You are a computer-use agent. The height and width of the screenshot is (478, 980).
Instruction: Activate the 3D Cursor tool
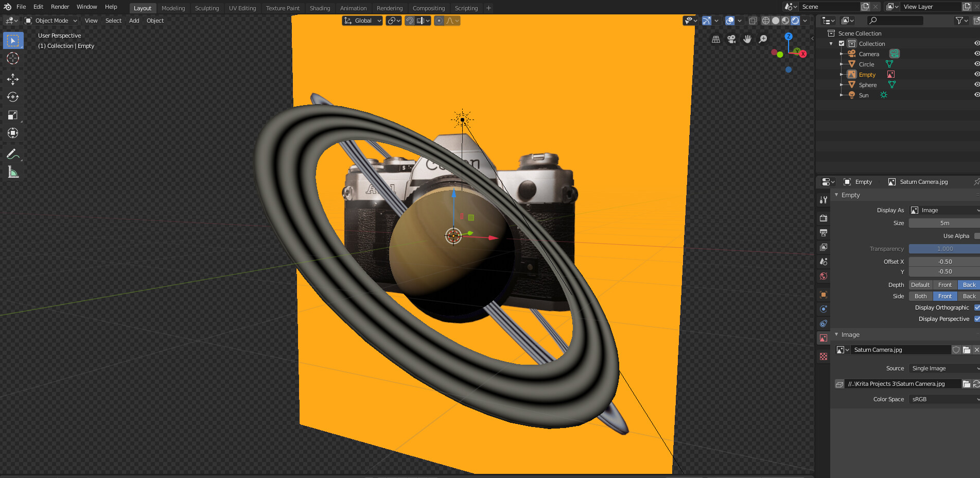(x=13, y=58)
